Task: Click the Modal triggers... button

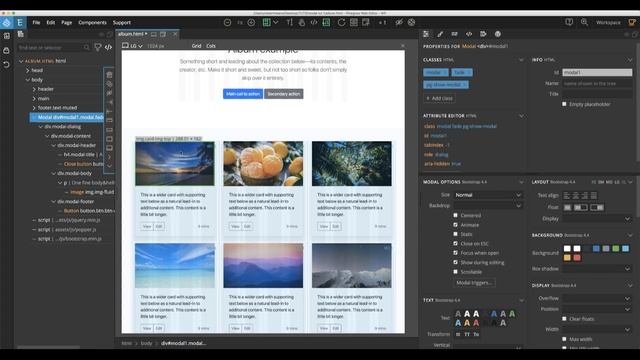Action: [474, 282]
